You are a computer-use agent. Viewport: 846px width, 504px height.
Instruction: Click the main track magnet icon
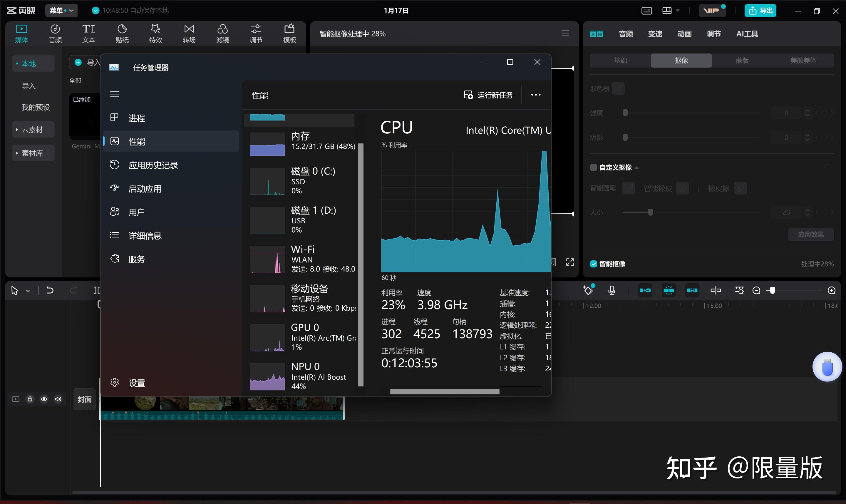645,290
